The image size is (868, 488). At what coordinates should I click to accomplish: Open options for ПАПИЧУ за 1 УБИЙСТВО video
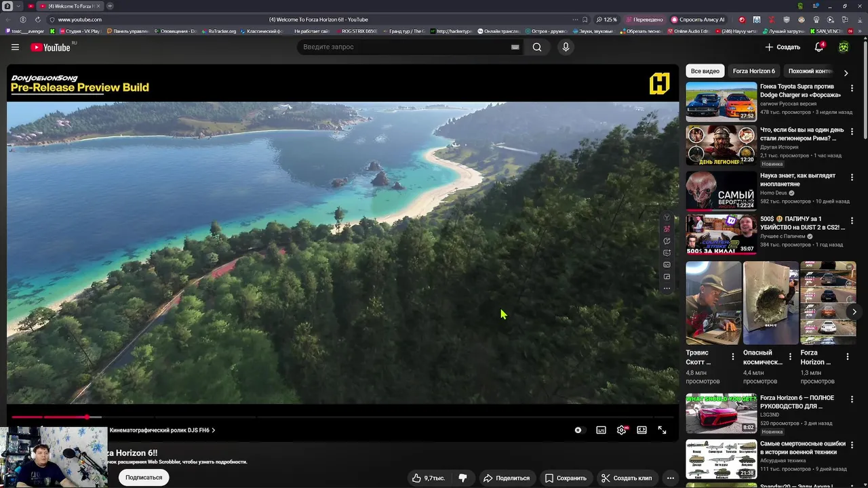852,221
